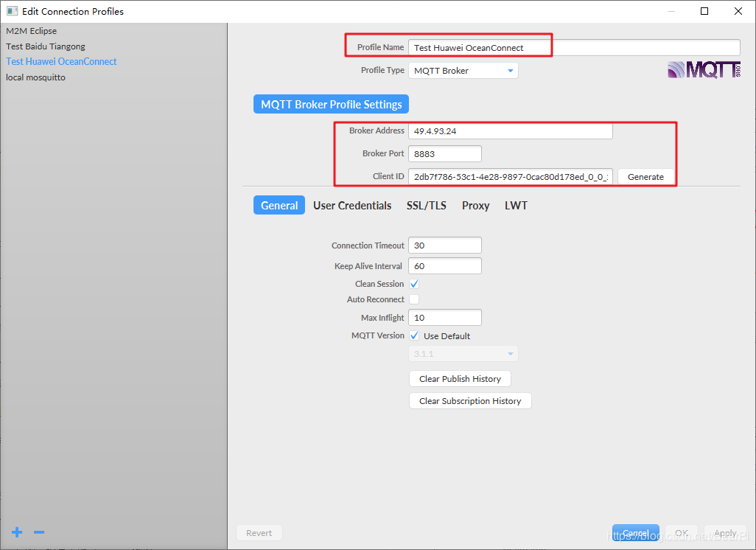Click the Connection Timeout label

click(x=368, y=246)
